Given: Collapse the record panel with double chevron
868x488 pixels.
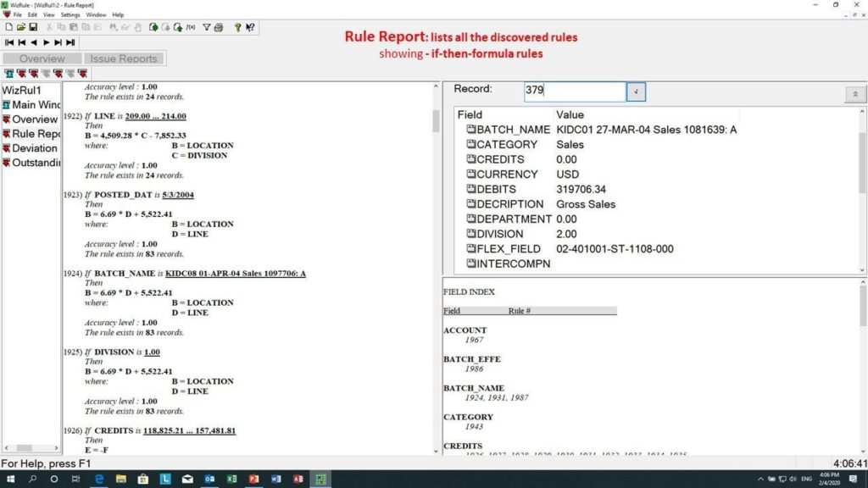Looking at the screenshot, I should [x=854, y=94].
